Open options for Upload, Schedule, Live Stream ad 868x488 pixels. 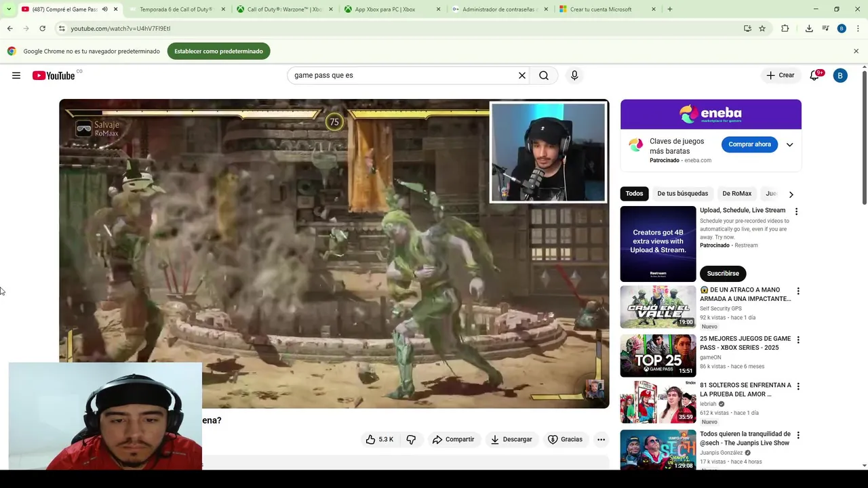pyautogui.click(x=796, y=211)
